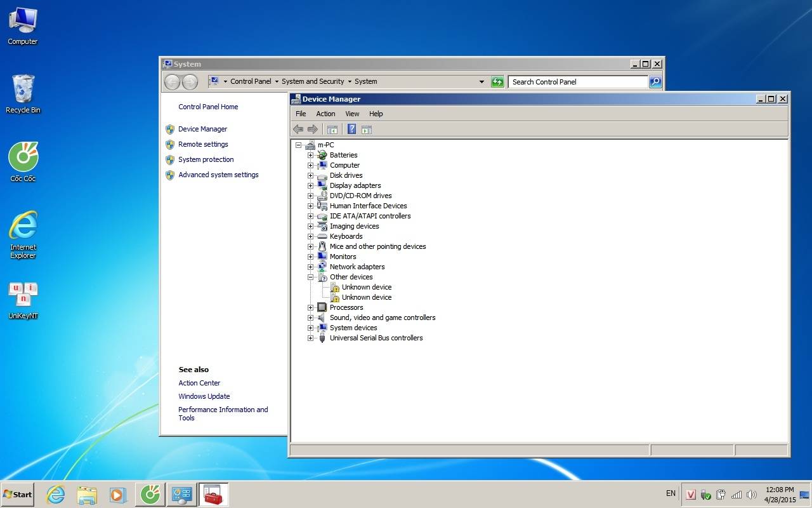Click Advanced system settings link
This screenshot has height=508, width=812.
point(218,175)
